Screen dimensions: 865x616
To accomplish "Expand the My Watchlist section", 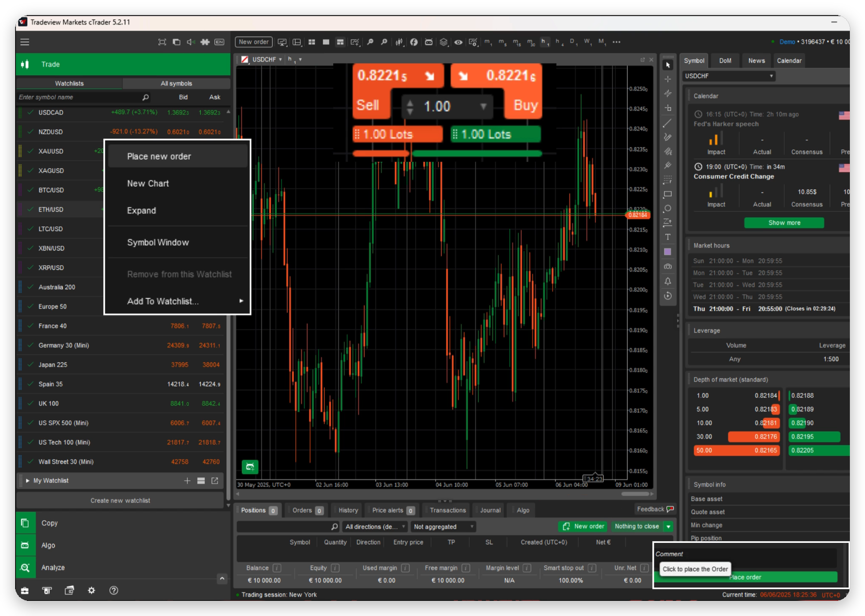I will [27, 481].
